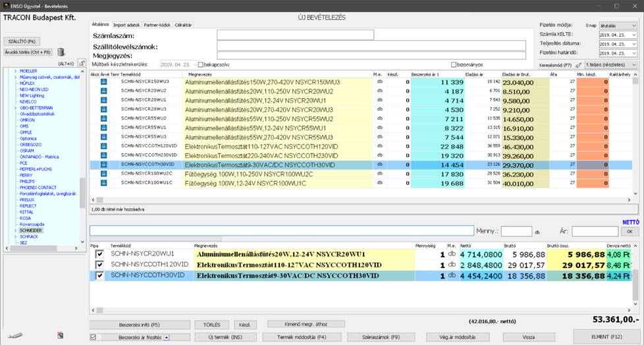Uncheck the Pipa box for SCHN-NSYCR20WU1
The width and height of the screenshot is (644, 345).
99,254
